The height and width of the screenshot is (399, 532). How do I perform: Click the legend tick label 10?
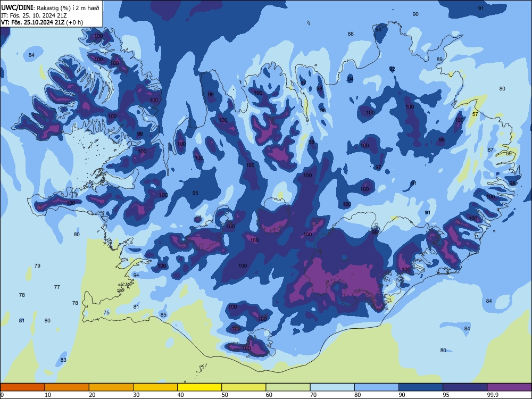tap(48, 395)
